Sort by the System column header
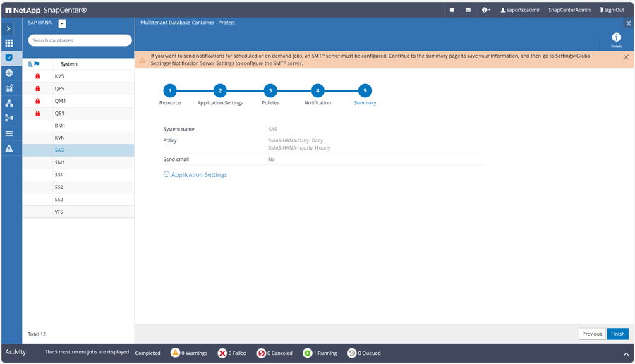Viewport: 635px width, 364px height. tap(68, 64)
